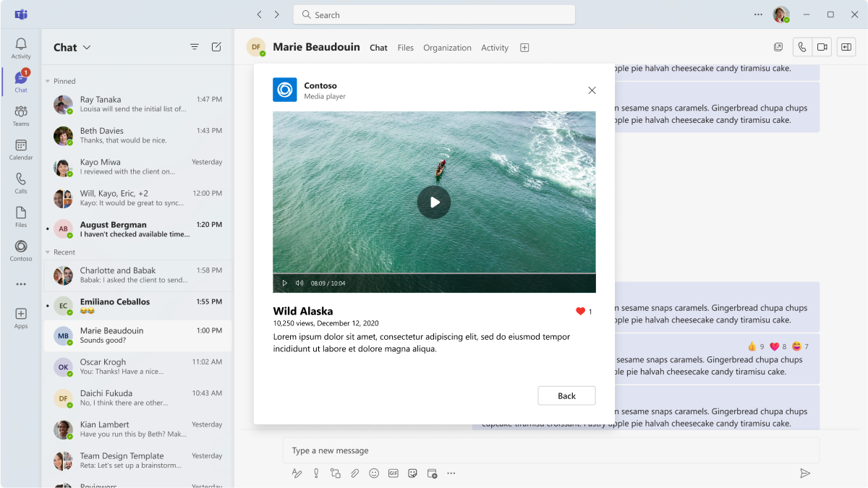Open the Calendar app icon
The height and width of the screenshot is (488, 868).
(21, 149)
